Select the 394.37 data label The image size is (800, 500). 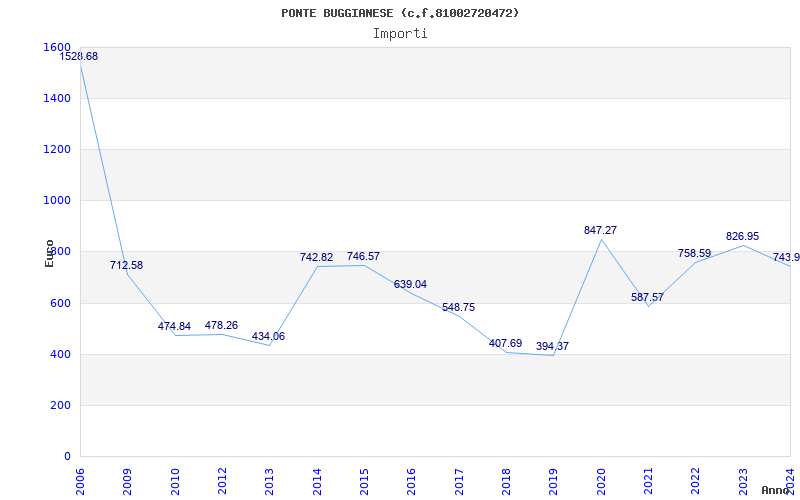click(552, 347)
